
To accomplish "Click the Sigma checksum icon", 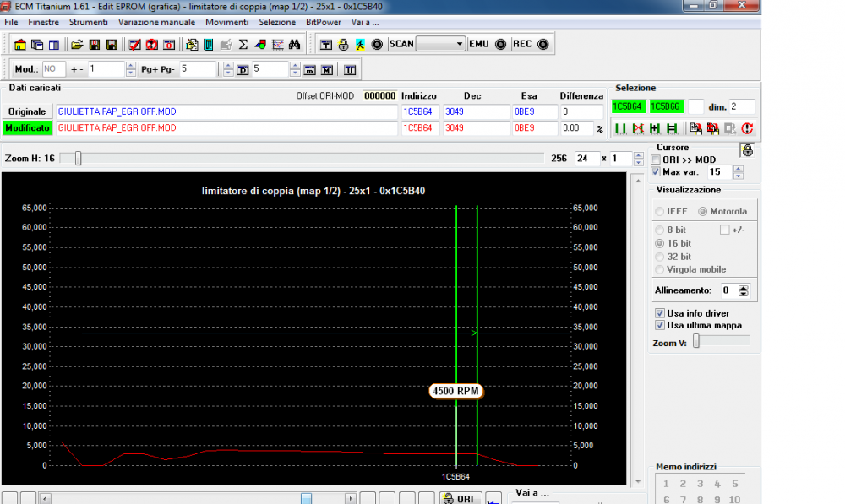I will (x=243, y=44).
